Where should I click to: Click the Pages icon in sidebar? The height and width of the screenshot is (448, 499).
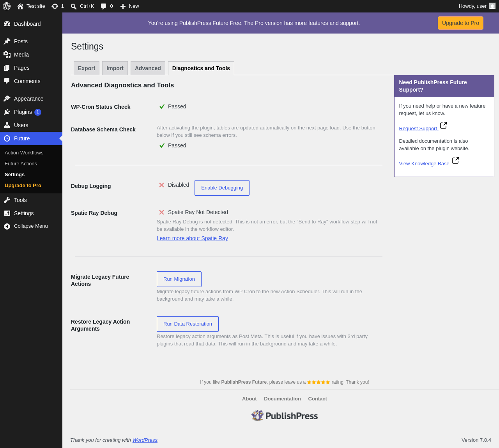click(x=7, y=68)
